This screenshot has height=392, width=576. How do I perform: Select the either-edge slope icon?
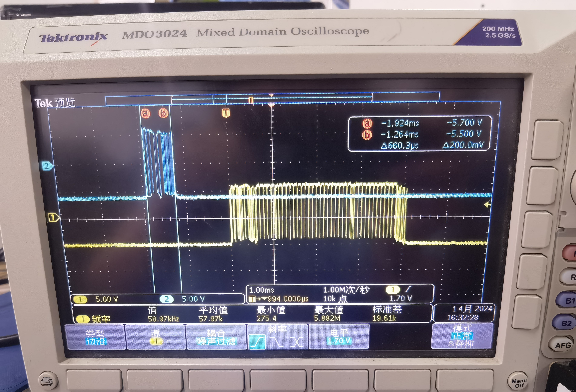pyautogui.click(x=296, y=342)
